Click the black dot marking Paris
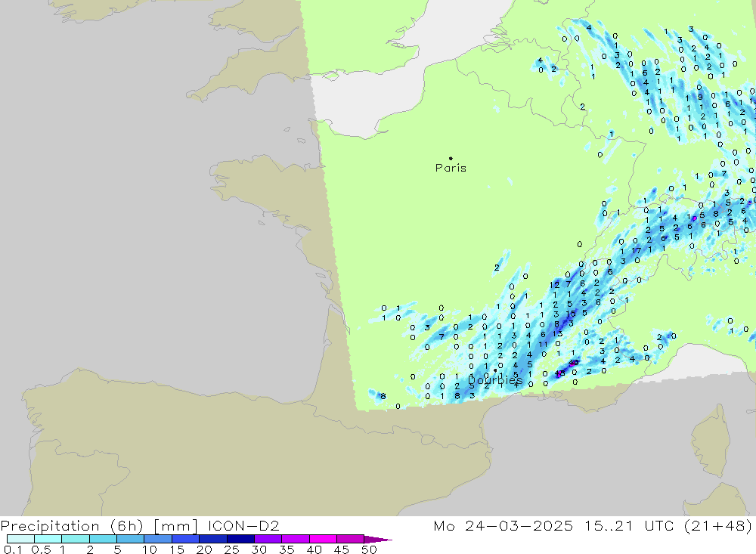Image resolution: width=756 pixels, height=554 pixels. coord(451,158)
